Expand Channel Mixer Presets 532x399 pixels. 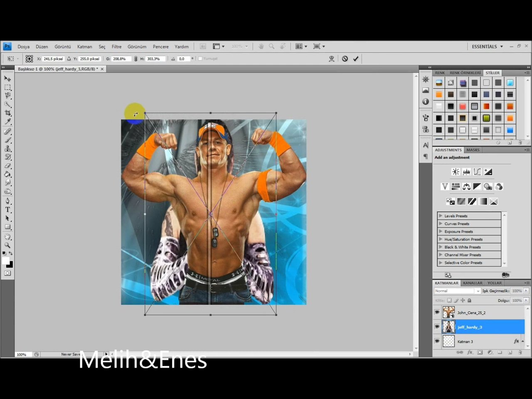click(441, 255)
